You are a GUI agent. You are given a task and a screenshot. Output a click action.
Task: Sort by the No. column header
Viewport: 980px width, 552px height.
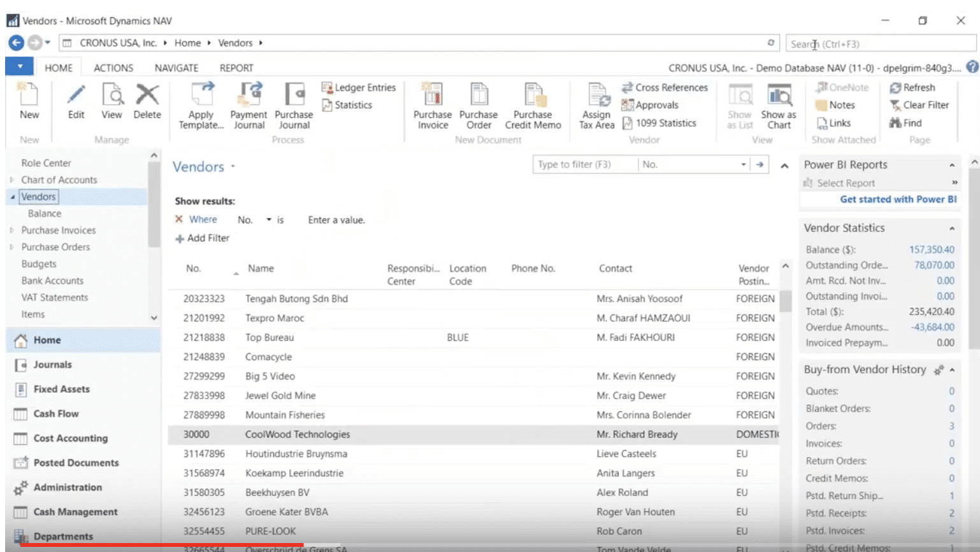194,268
